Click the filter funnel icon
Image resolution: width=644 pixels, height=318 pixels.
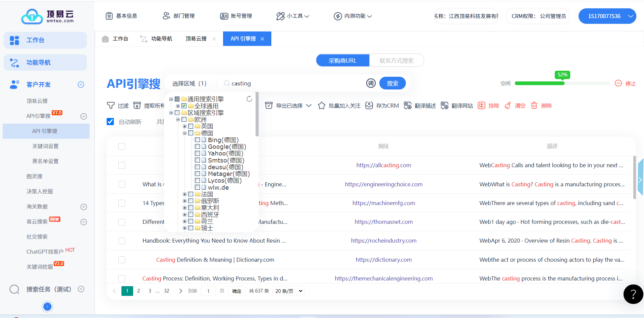point(111,106)
